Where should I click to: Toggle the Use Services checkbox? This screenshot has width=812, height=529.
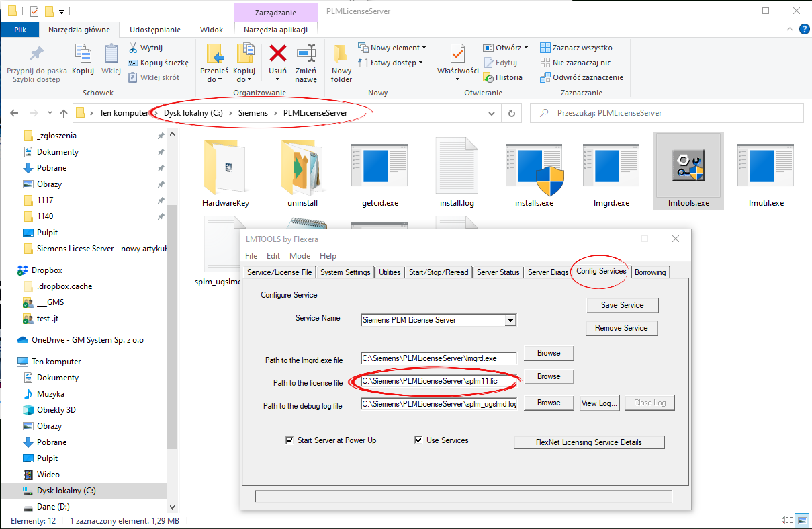click(x=418, y=440)
